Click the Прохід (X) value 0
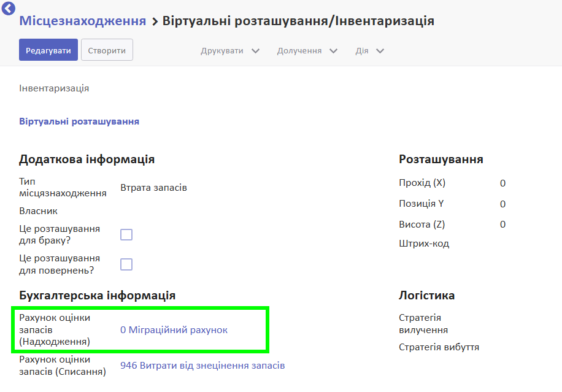The image size is (562, 392). coord(502,183)
